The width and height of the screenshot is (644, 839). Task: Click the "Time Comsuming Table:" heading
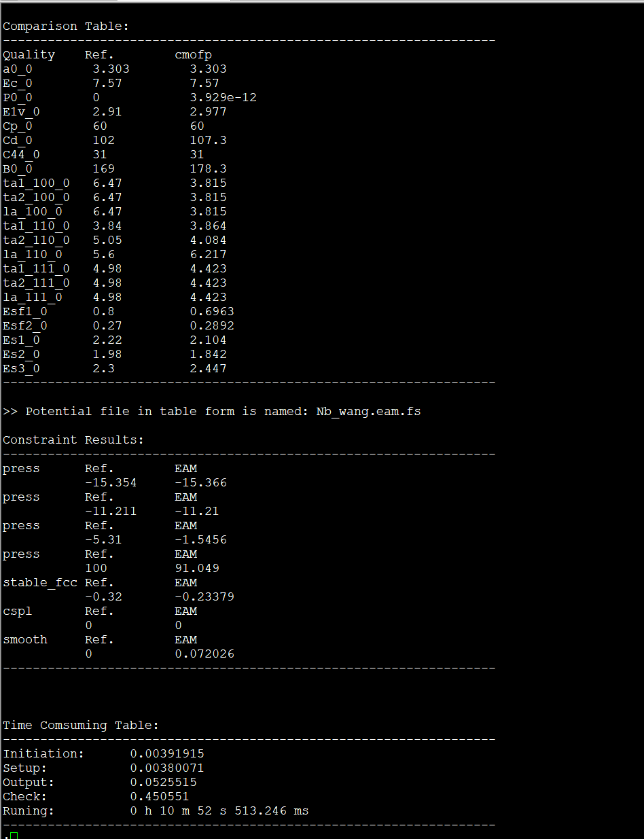81,726
